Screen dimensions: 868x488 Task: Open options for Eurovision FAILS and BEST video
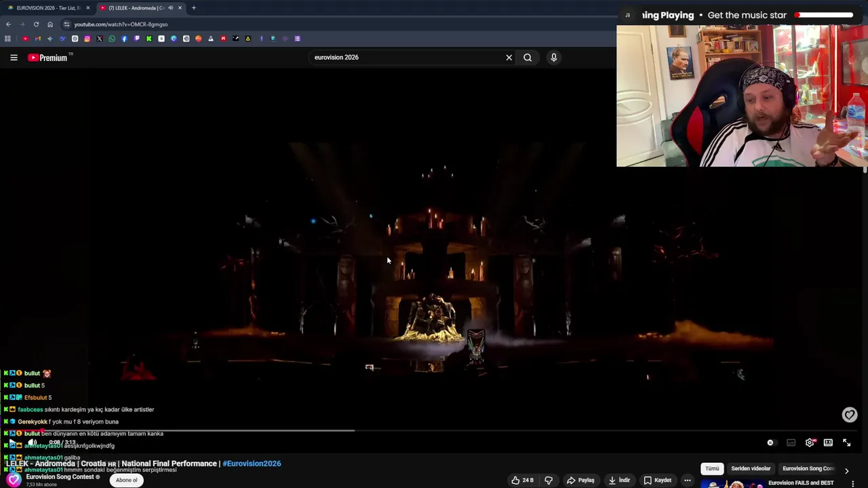coord(853,484)
